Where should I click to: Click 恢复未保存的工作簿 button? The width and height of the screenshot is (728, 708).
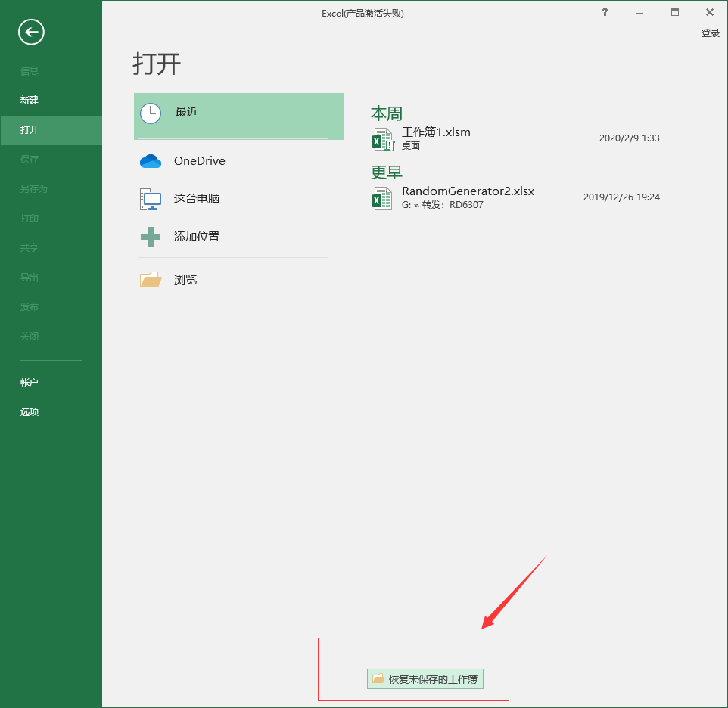point(425,679)
